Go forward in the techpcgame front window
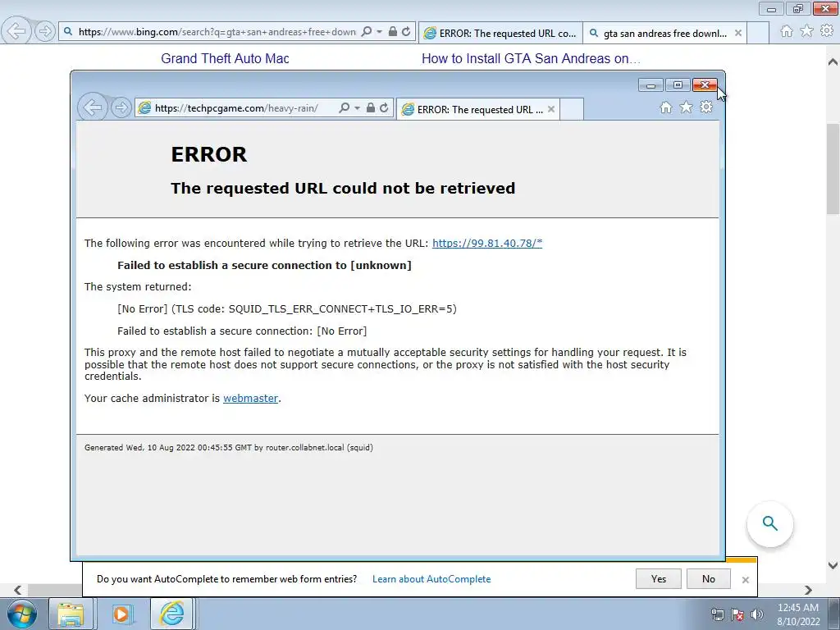Image resolution: width=840 pixels, height=630 pixels. pos(121,107)
